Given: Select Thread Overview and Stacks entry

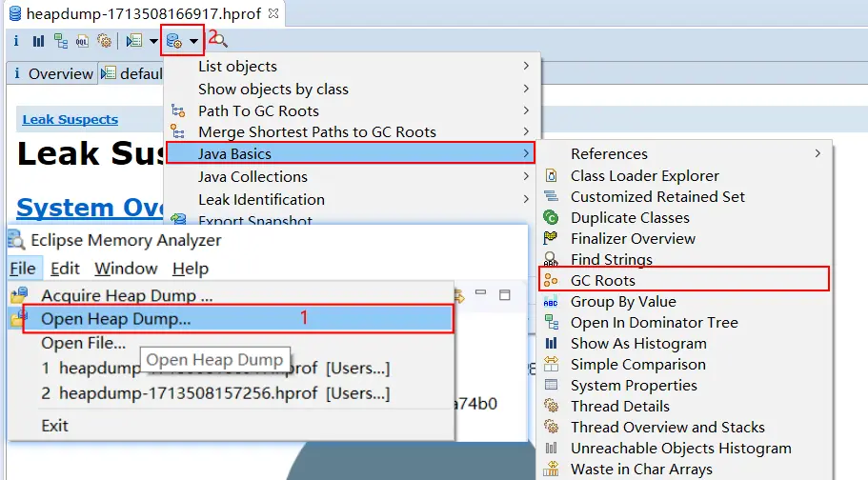Looking at the screenshot, I should point(667,427).
